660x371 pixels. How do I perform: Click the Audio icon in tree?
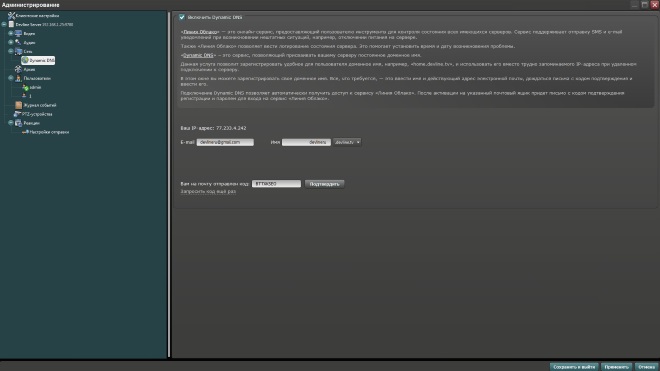(x=18, y=42)
